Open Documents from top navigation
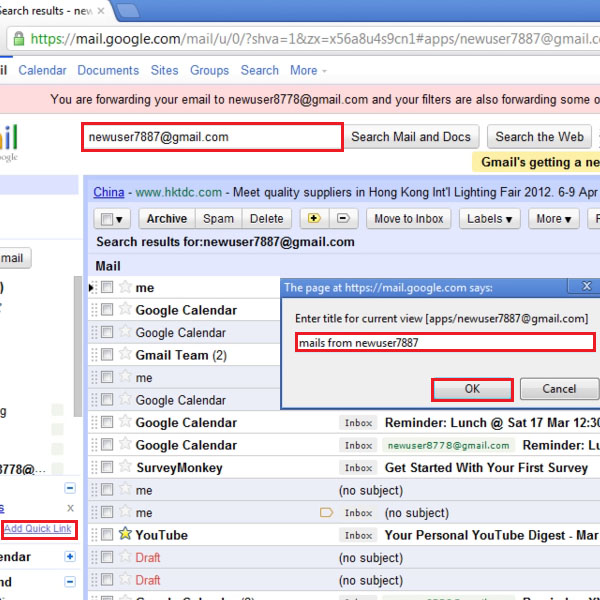The height and width of the screenshot is (600, 600). [x=108, y=70]
